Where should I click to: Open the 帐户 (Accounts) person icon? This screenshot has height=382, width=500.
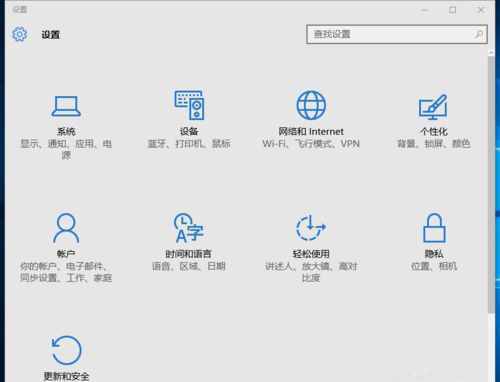tap(66, 228)
